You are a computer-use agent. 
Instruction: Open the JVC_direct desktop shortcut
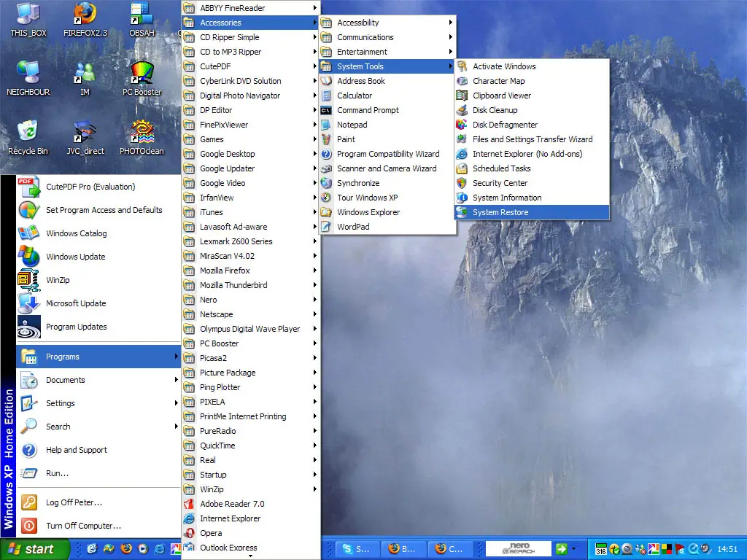85,138
